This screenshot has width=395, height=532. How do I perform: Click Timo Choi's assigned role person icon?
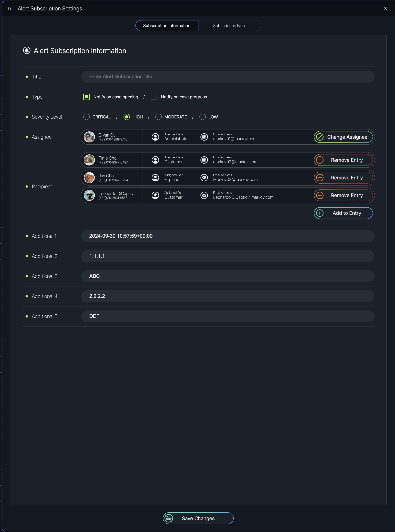(x=155, y=160)
